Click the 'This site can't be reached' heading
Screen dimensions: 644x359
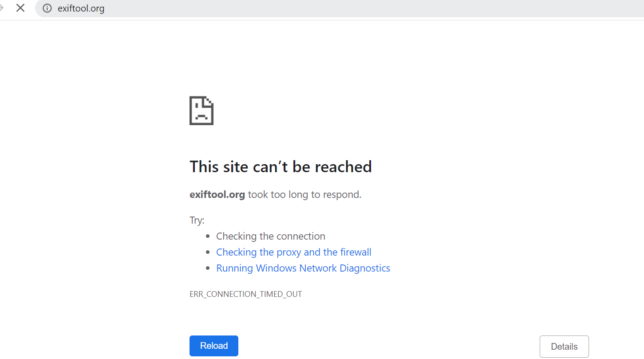click(x=281, y=167)
